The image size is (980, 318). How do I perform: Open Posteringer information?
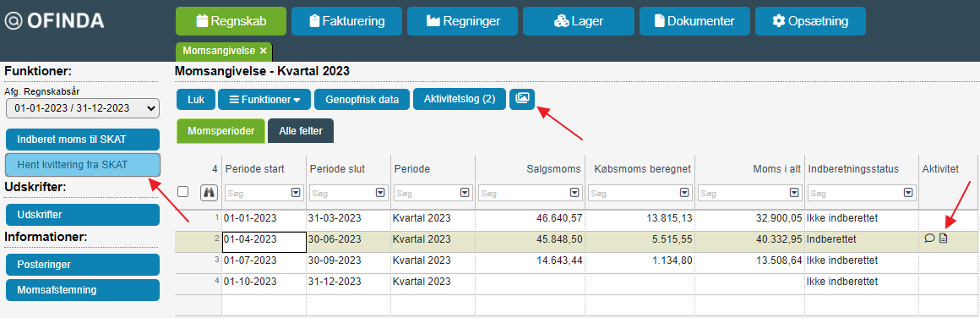coord(83,265)
